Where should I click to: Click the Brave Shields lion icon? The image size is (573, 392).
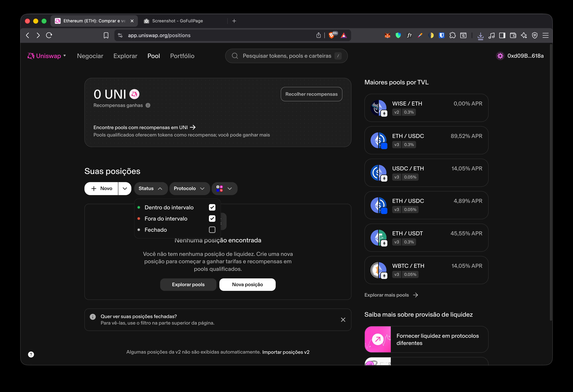(332, 36)
